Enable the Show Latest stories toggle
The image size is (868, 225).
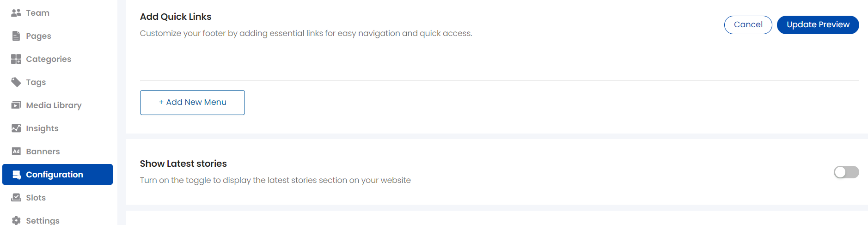(846, 172)
